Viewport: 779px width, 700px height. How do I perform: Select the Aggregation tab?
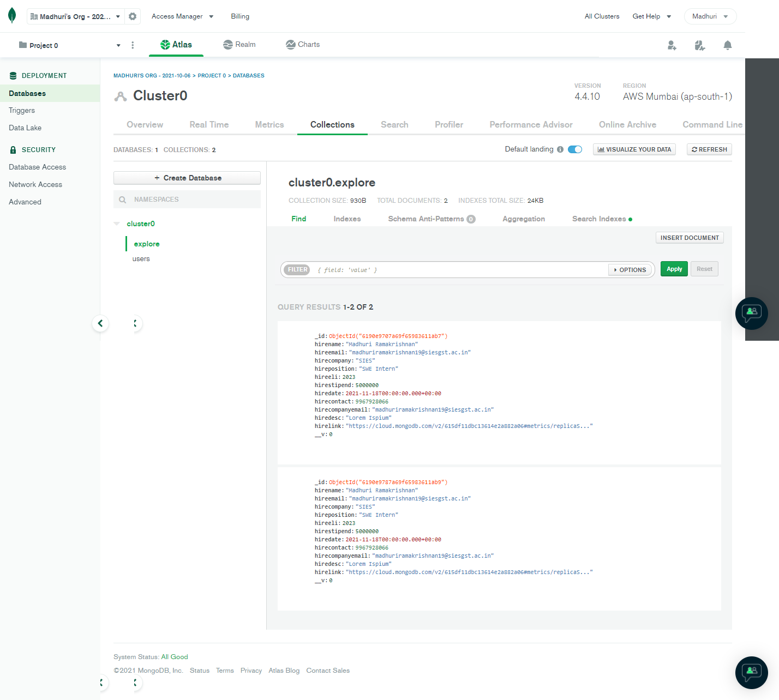click(524, 219)
